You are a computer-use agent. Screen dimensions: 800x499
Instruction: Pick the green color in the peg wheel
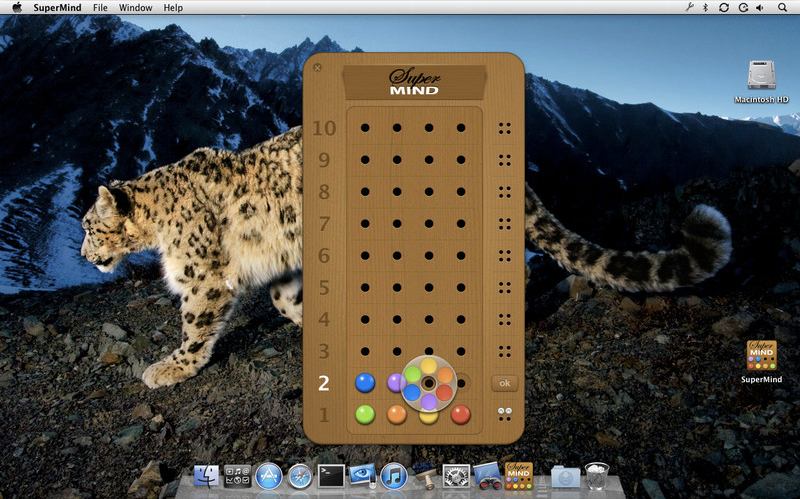[x=412, y=374]
